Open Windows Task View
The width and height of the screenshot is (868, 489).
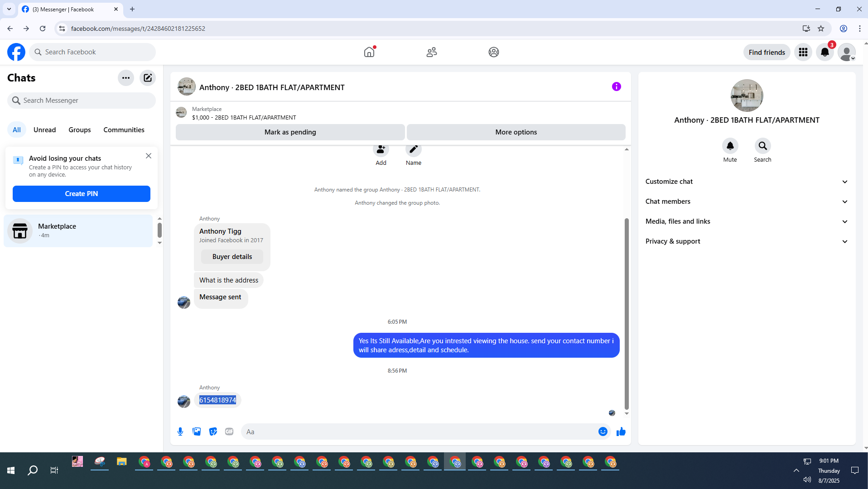(54, 470)
